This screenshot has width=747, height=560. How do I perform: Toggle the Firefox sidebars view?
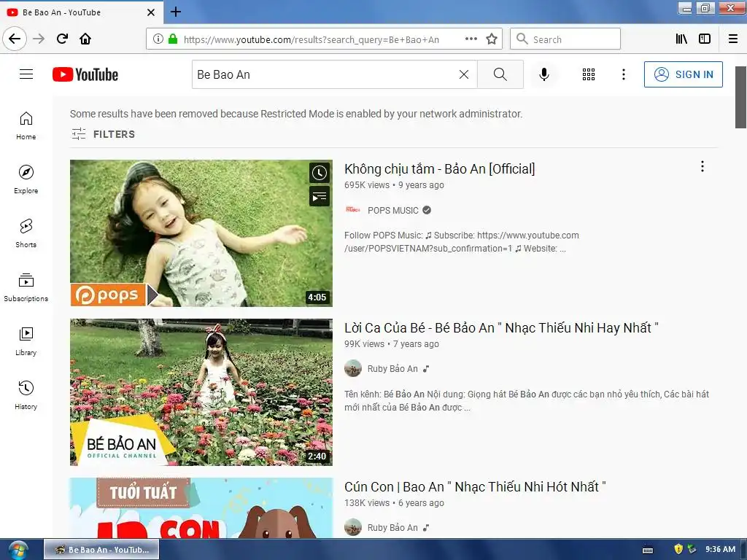pyautogui.click(x=705, y=39)
